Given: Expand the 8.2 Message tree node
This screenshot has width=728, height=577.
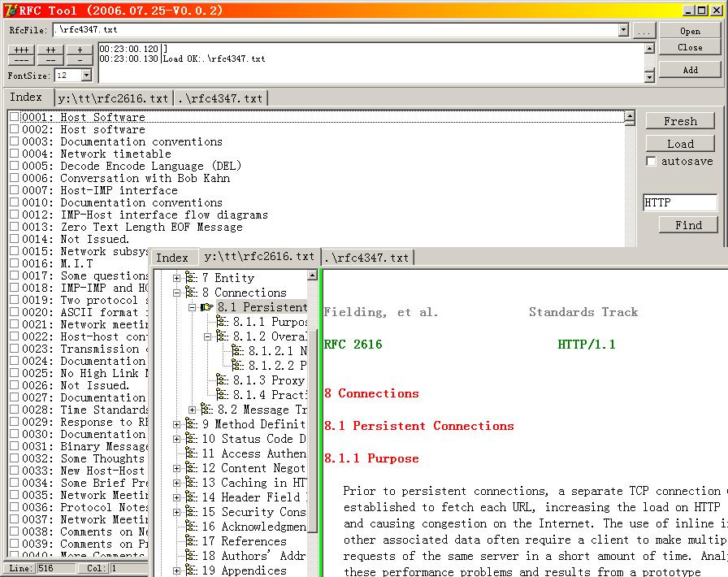Looking at the screenshot, I should (192, 410).
